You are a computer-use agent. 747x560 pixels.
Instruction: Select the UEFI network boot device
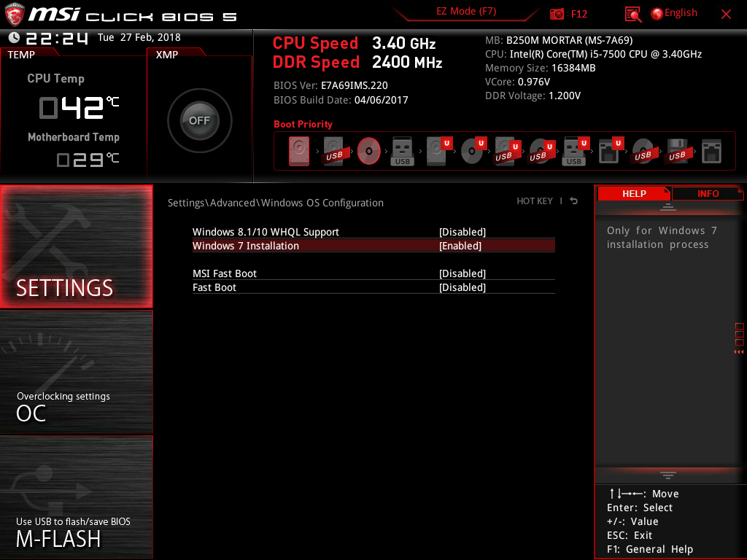click(x=611, y=152)
